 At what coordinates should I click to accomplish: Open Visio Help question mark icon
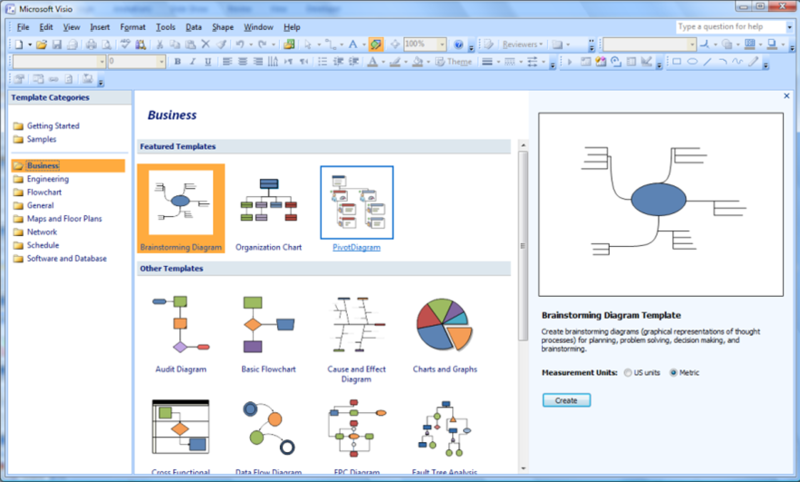tap(458, 44)
